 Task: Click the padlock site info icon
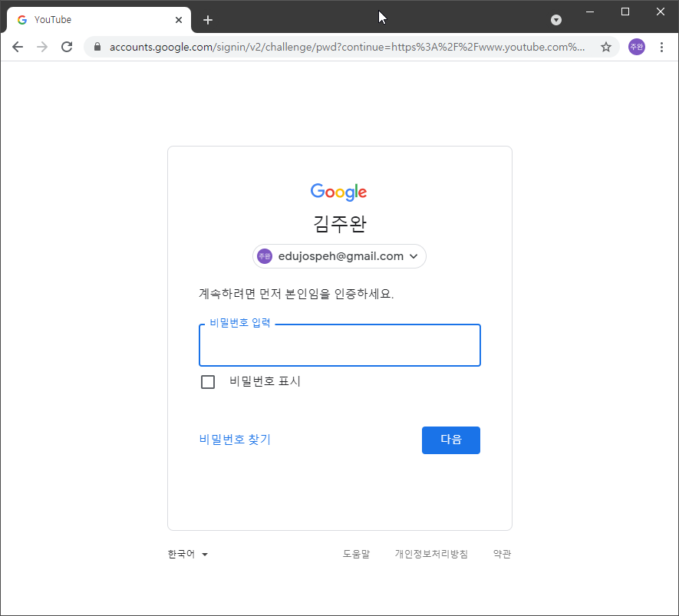97,47
